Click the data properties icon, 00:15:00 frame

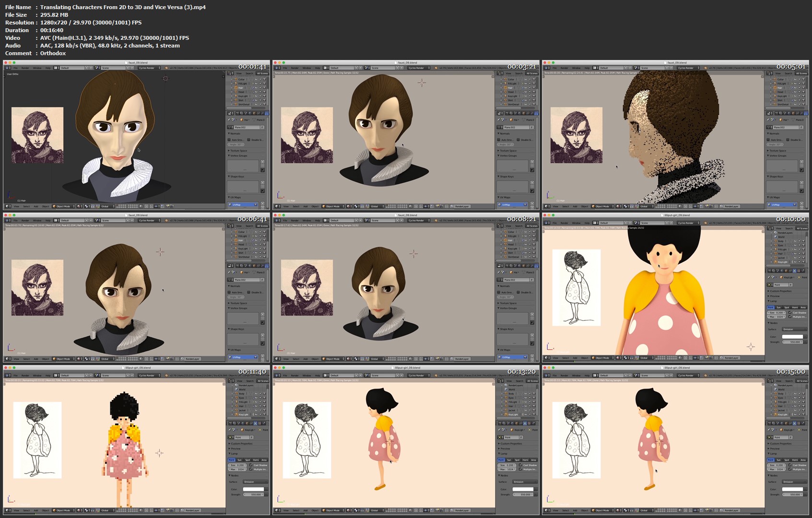pyautogui.click(x=794, y=423)
